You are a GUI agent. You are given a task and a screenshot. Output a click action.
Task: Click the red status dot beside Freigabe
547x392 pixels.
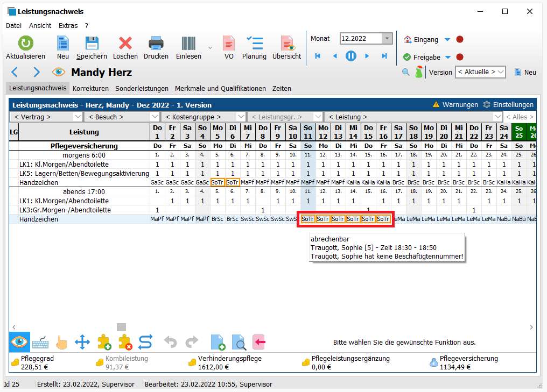pos(460,57)
